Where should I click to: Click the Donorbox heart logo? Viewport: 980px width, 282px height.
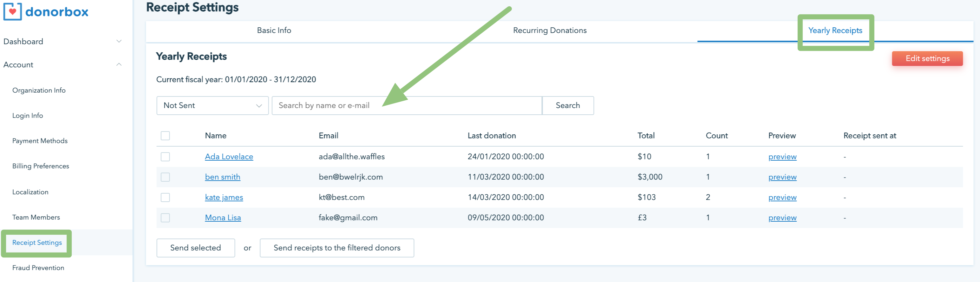tap(13, 12)
